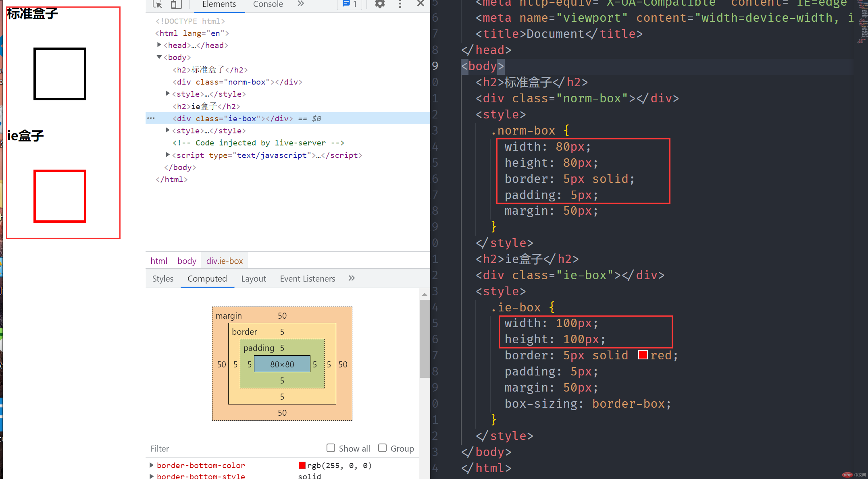Viewport: 868px width, 479px height.
Task: Click the Console panel tab
Action: (269, 5)
